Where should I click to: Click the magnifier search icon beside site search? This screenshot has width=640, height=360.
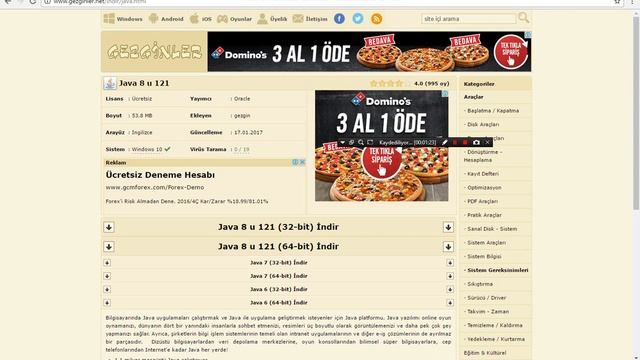[523, 18]
